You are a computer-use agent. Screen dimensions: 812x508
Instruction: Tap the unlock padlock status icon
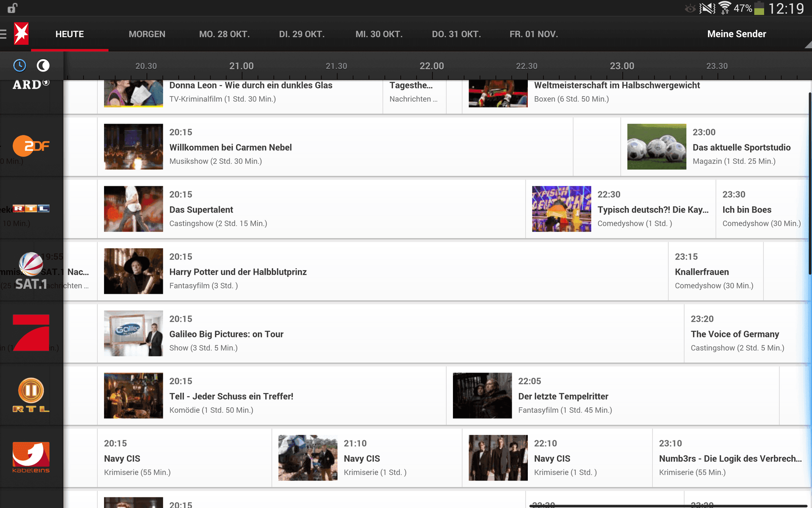[12, 8]
